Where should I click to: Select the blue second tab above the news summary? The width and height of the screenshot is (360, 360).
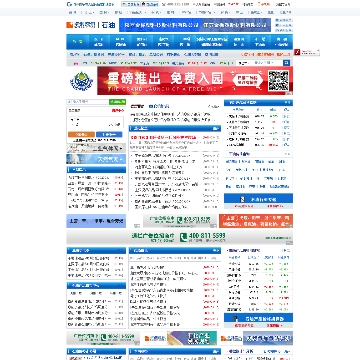[159, 106]
